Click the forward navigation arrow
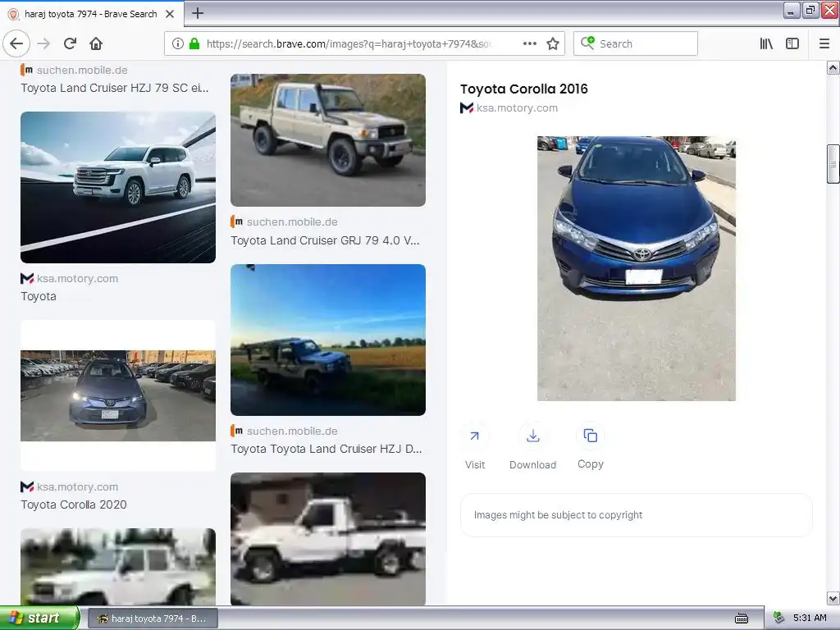This screenshot has width=840, height=630. coord(43,43)
